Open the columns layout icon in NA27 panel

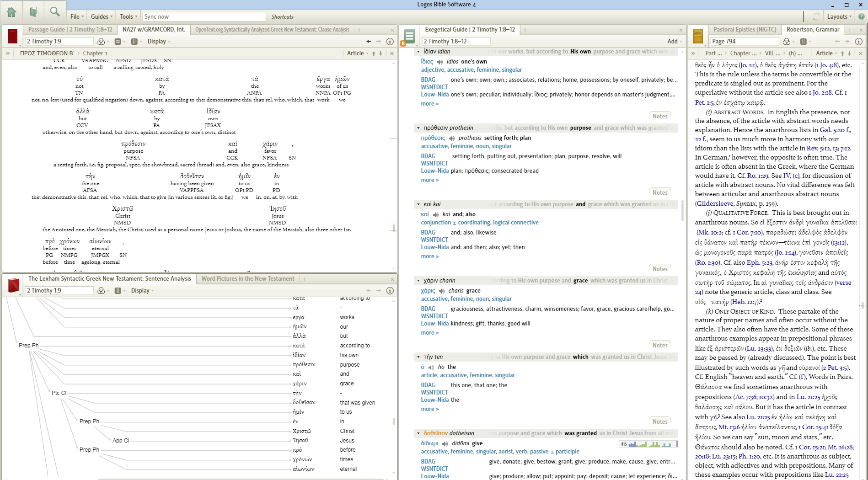coord(134,41)
